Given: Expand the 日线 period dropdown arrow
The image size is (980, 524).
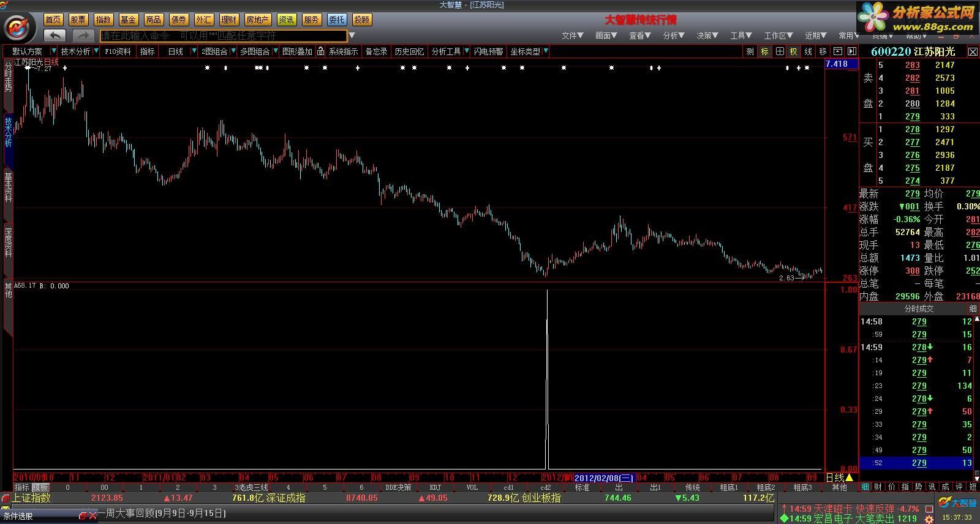Looking at the screenshot, I should (x=194, y=51).
